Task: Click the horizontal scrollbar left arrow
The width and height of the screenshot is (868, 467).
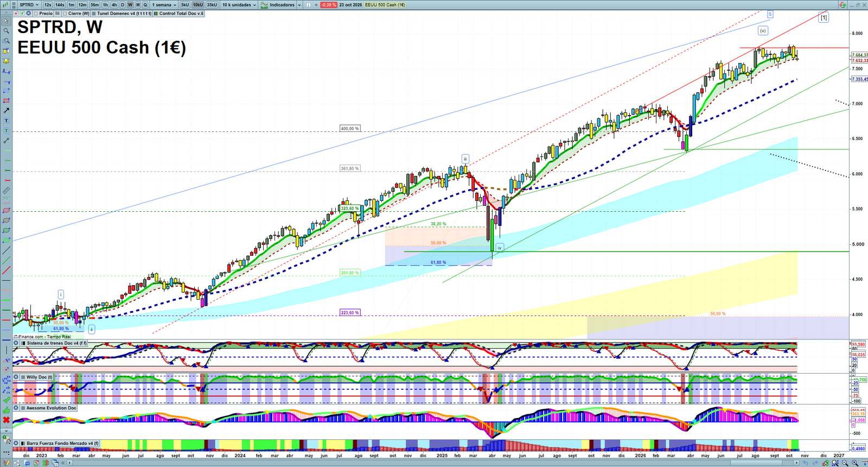Action: click(x=69, y=463)
